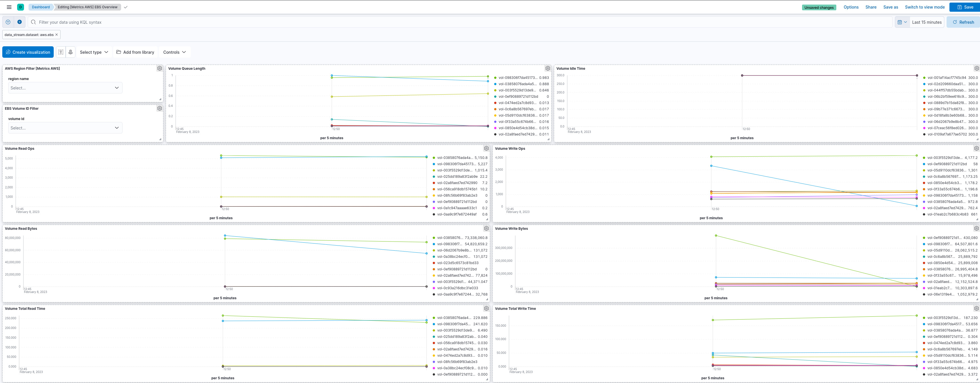Click the Switch to view mode link

click(x=925, y=7)
